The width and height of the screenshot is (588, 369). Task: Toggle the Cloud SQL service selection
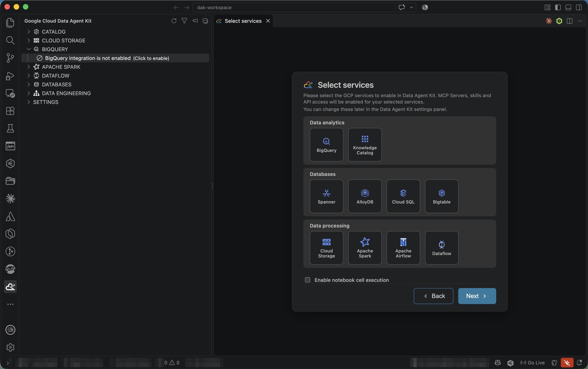403,196
